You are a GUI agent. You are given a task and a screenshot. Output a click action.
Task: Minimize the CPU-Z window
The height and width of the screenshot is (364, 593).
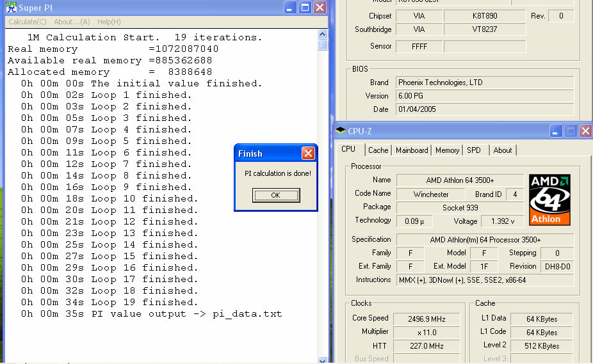tap(555, 131)
